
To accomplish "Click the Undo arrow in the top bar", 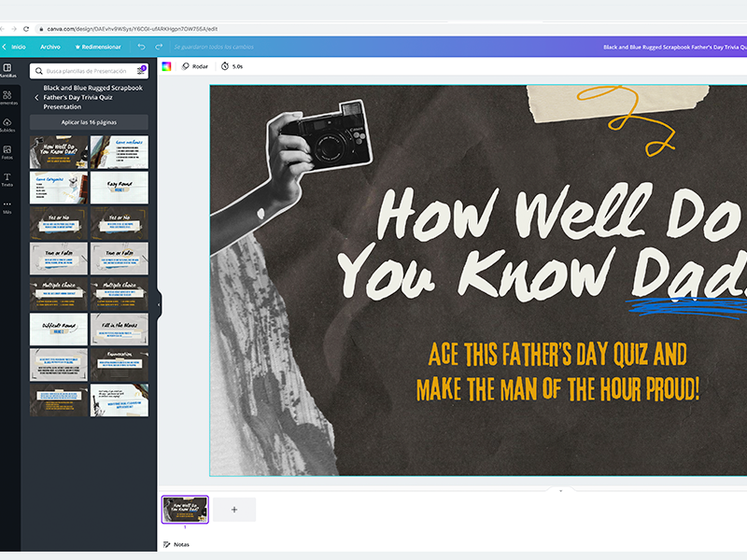I will click(142, 46).
